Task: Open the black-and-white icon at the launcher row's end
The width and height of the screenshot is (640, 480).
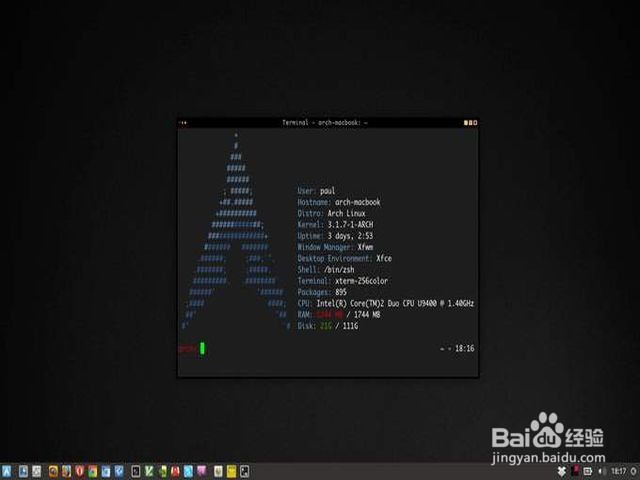Action: pyautogui.click(x=244, y=471)
